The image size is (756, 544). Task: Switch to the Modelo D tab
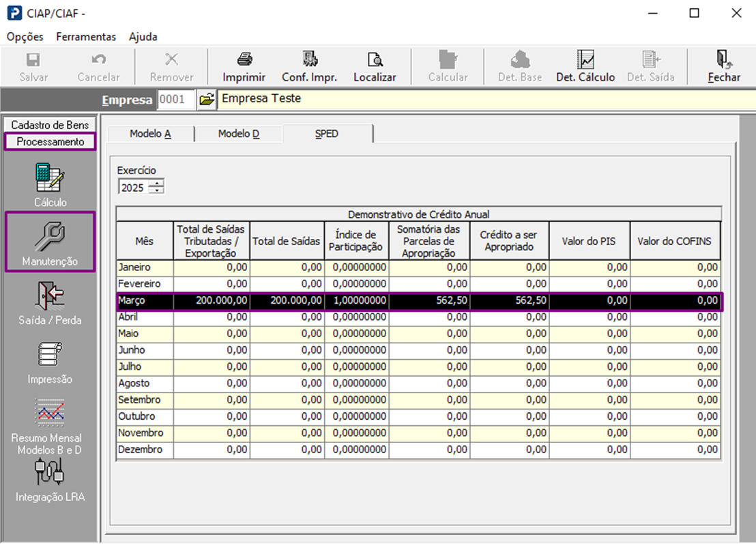point(239,134)
